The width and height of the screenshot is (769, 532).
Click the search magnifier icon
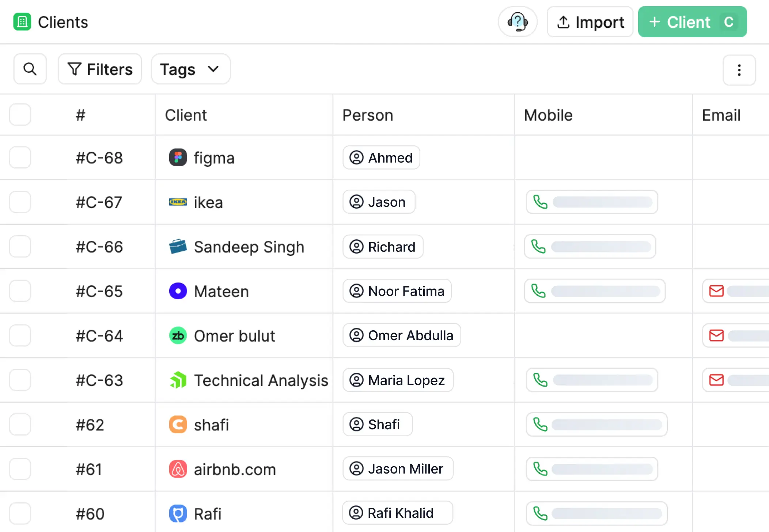click(x=30, y=69)
